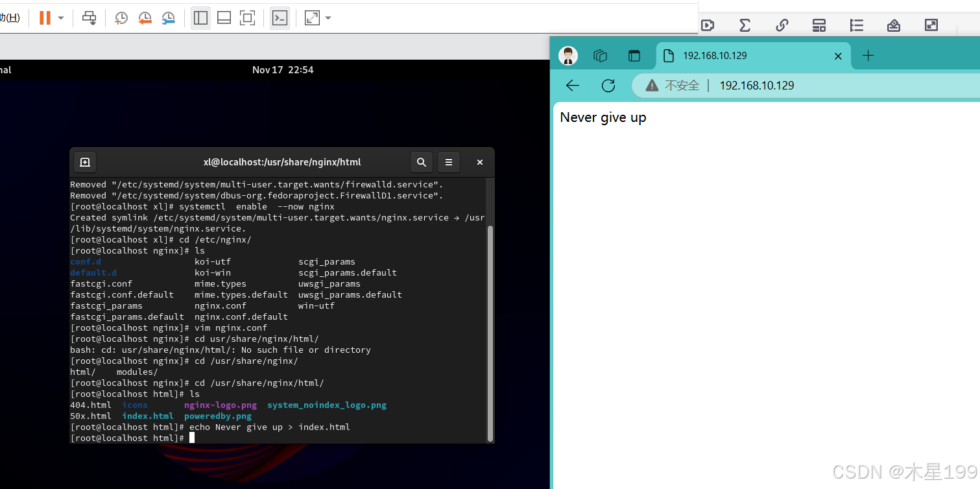Click the video insert icon in the editor toolbar

click(708, 25)
